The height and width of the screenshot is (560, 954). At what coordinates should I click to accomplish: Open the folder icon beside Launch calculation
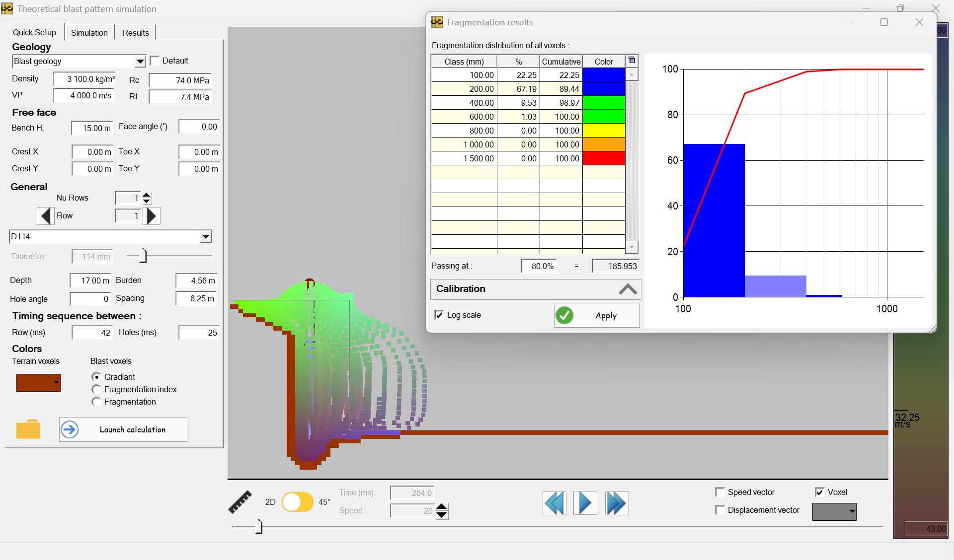(28, 429)
